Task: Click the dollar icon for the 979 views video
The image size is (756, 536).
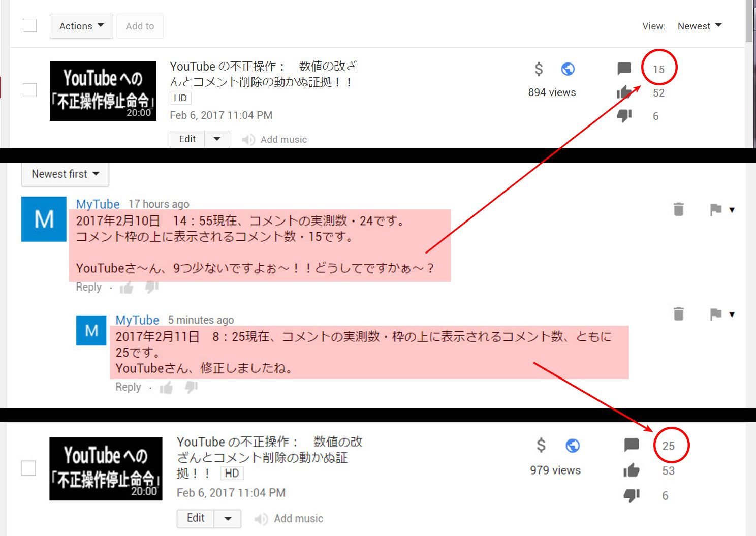Action: point(541,445)
